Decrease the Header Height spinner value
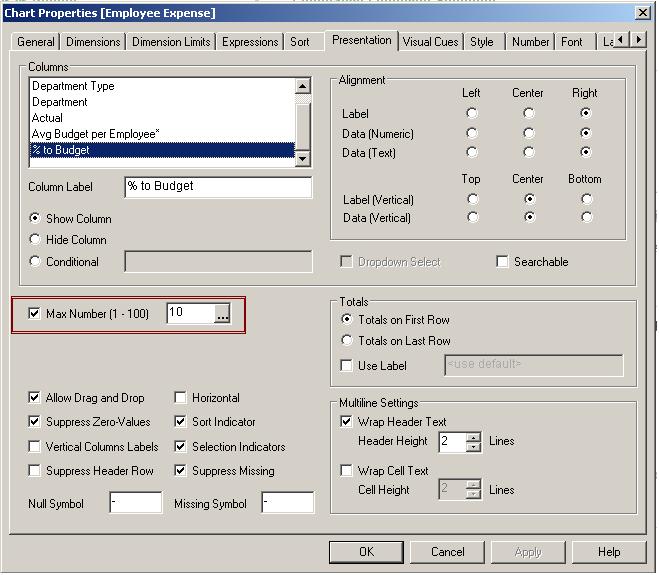659x575 pixels. [474, 446]
